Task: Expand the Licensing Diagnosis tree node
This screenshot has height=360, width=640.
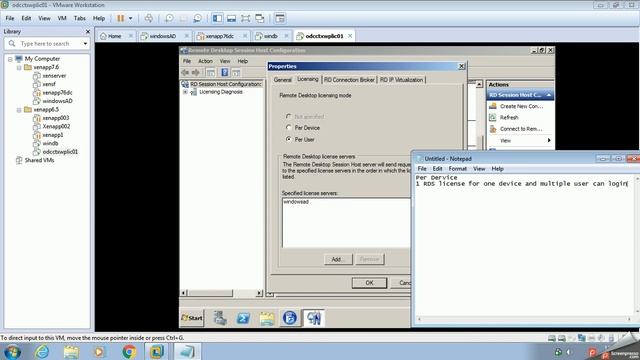Action: (185, 92)
